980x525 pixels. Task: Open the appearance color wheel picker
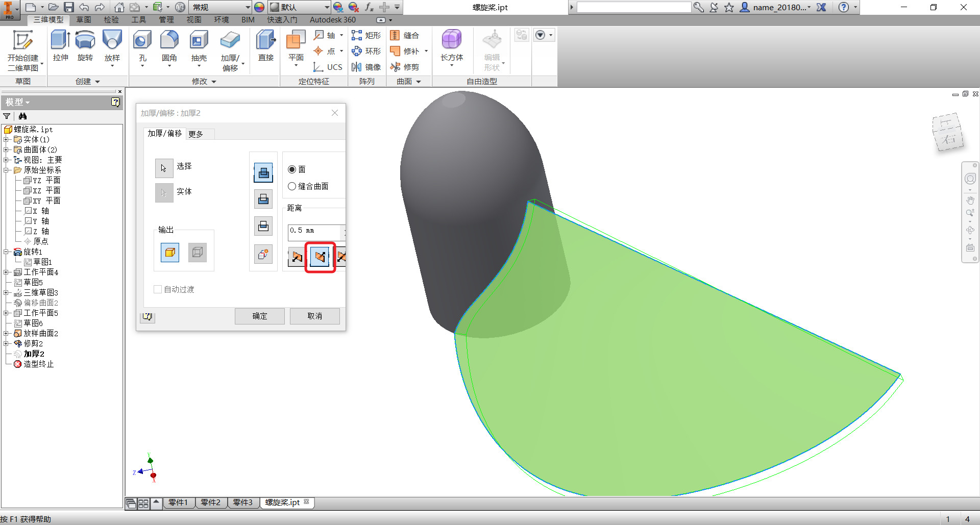[259, 7]
